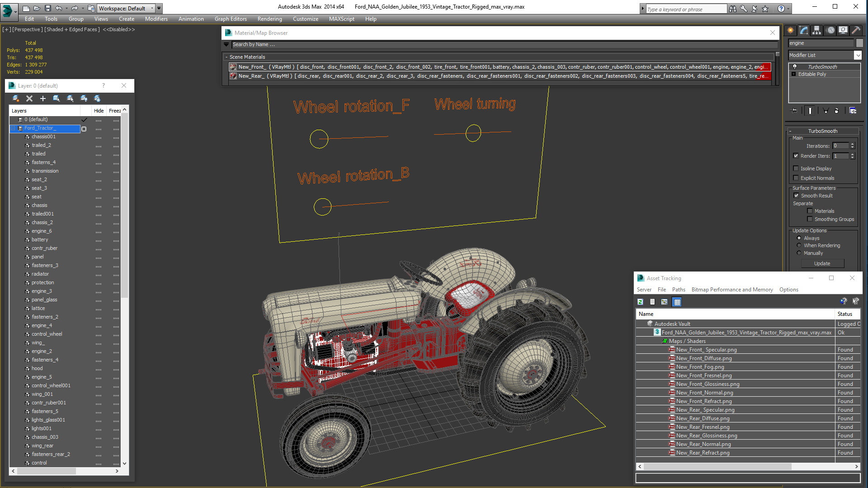Image resolution: width=868 pixels, height=488 pixels.
Task: Open the Modify command panel tab
Action: [804, 30]
